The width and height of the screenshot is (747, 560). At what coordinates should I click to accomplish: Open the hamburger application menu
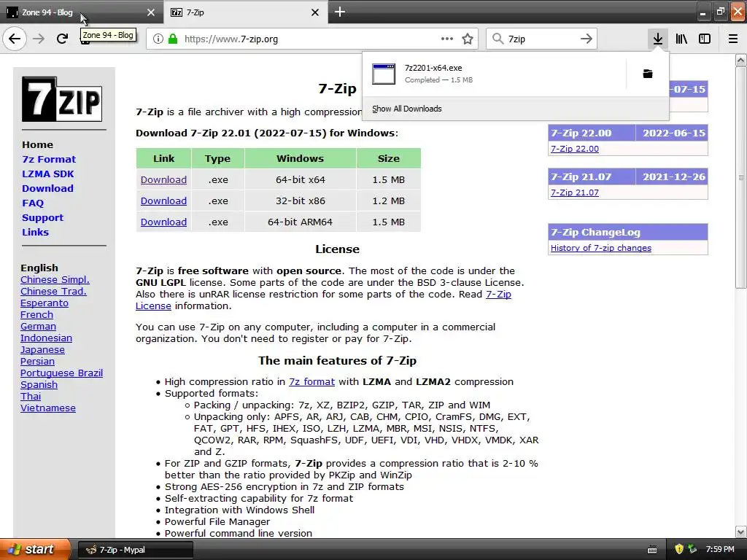point(732,39)
